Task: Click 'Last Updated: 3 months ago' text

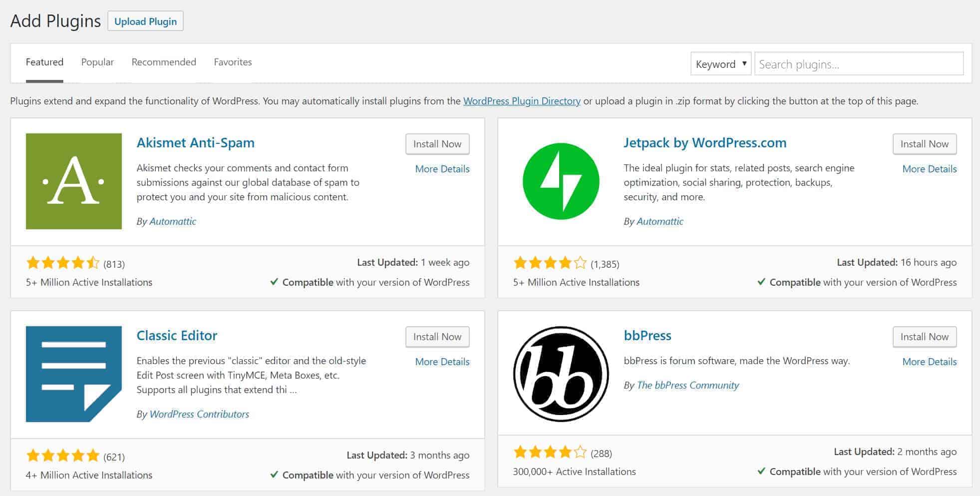Action: click(x=408, y=455)
